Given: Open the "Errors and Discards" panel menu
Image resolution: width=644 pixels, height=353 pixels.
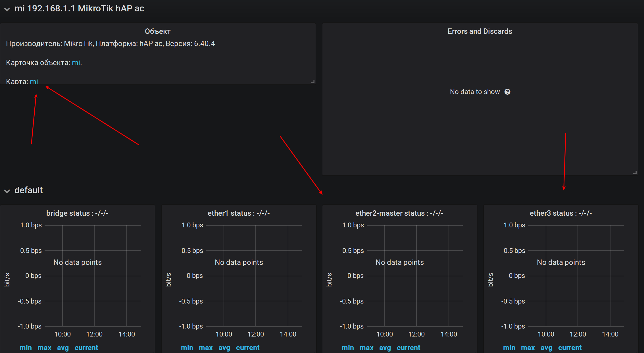Looking at the screenshot, I should [x=480, y=31].
